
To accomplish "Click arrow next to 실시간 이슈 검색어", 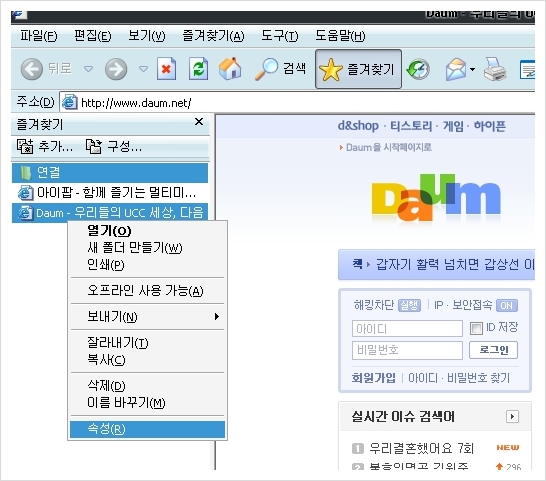I will tap(512, 416).
